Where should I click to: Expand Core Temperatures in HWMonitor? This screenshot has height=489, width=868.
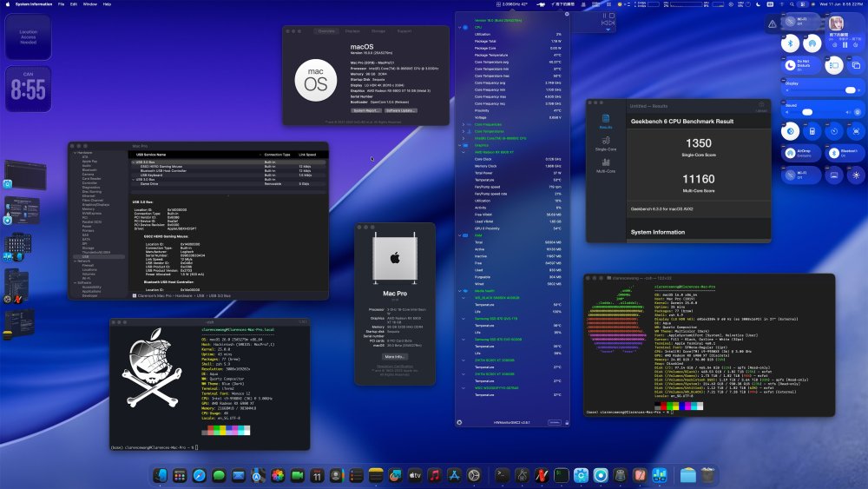[464, 131]
